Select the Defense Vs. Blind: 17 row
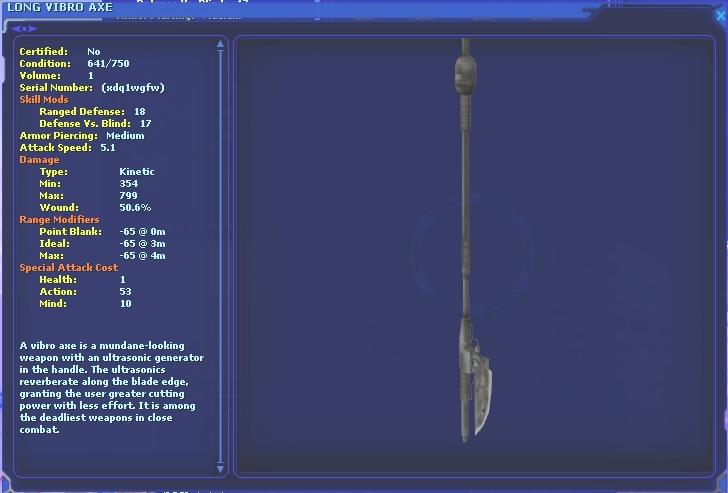This screenshot has width=728, height=493. 95,123
